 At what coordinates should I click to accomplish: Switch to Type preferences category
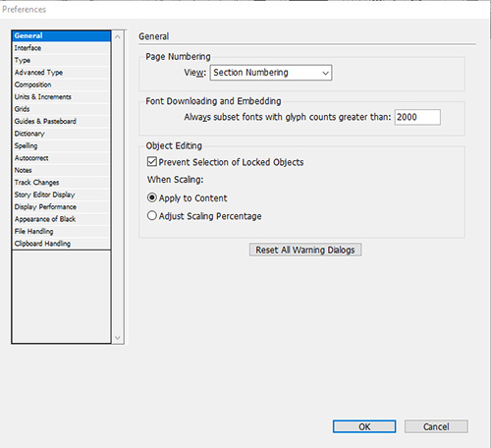(61, 60)
